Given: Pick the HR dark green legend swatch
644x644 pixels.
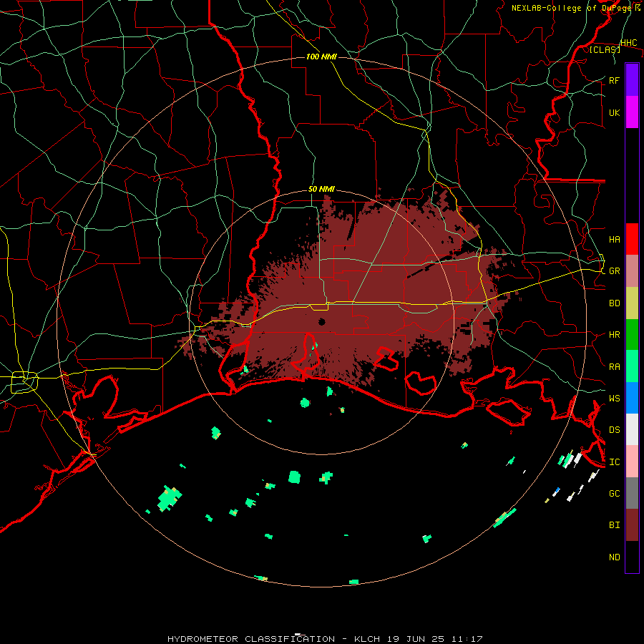Looking at the screenshot, I should (x=632, y=335).
